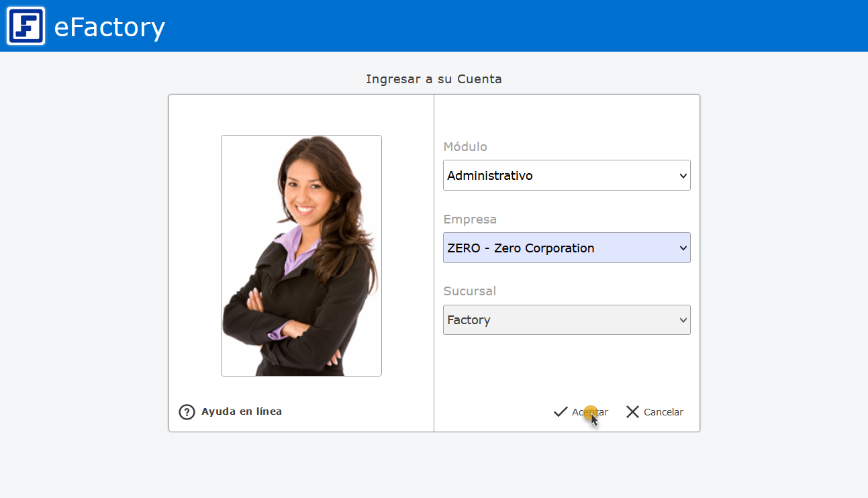Click the Sucursal field label

coord(469,291)
